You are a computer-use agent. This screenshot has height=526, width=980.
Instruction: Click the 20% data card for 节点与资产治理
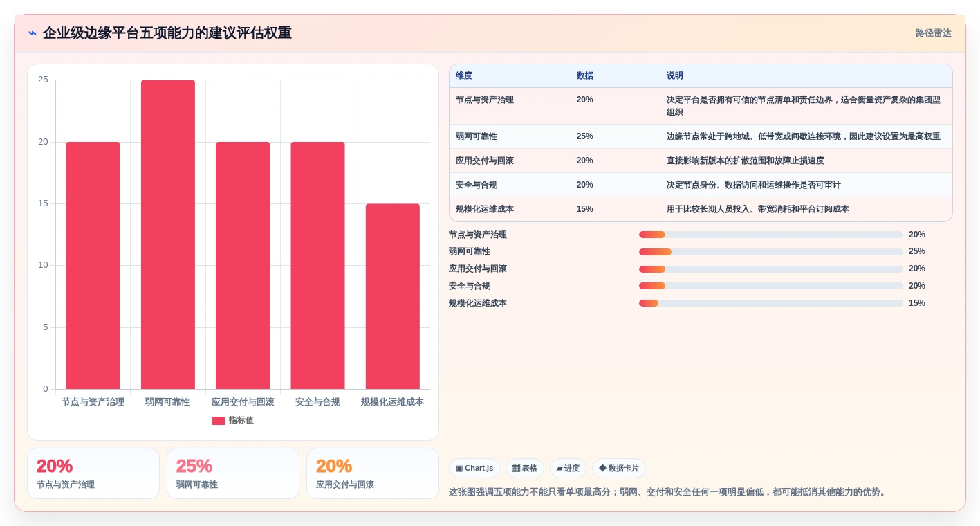coord(93,473)
